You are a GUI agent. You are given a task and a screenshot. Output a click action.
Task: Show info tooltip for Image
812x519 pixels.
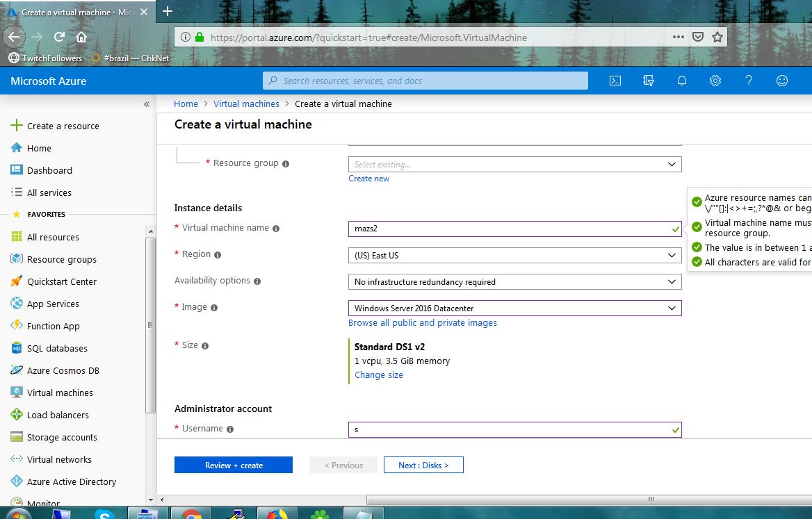coord(214,308)
